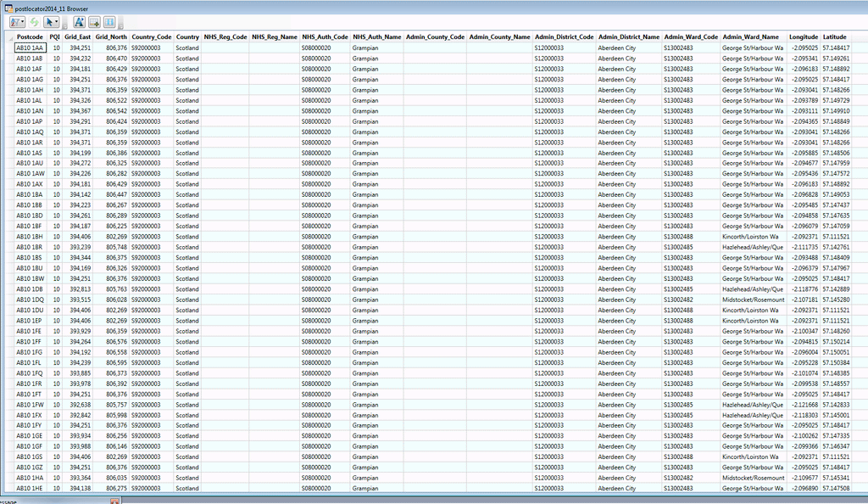
Task: Select the AB10 1AH postcode cell
Action: (x=30, y=90)
